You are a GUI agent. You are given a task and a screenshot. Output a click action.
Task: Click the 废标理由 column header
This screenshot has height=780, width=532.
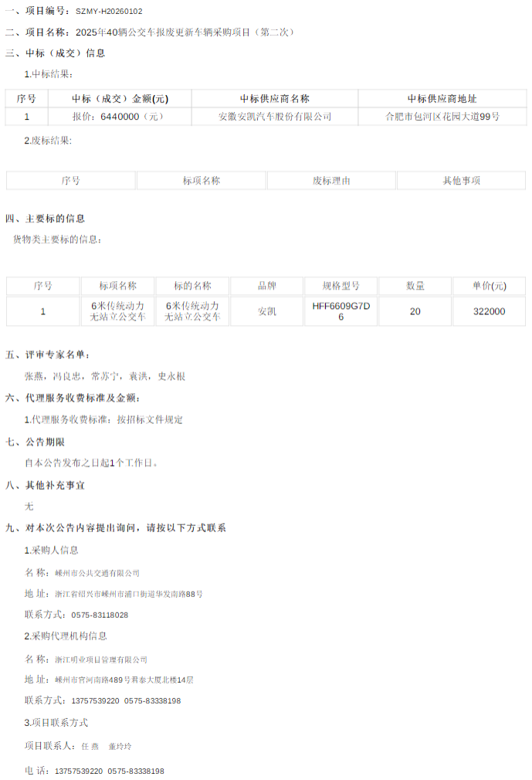pos(331,181)
